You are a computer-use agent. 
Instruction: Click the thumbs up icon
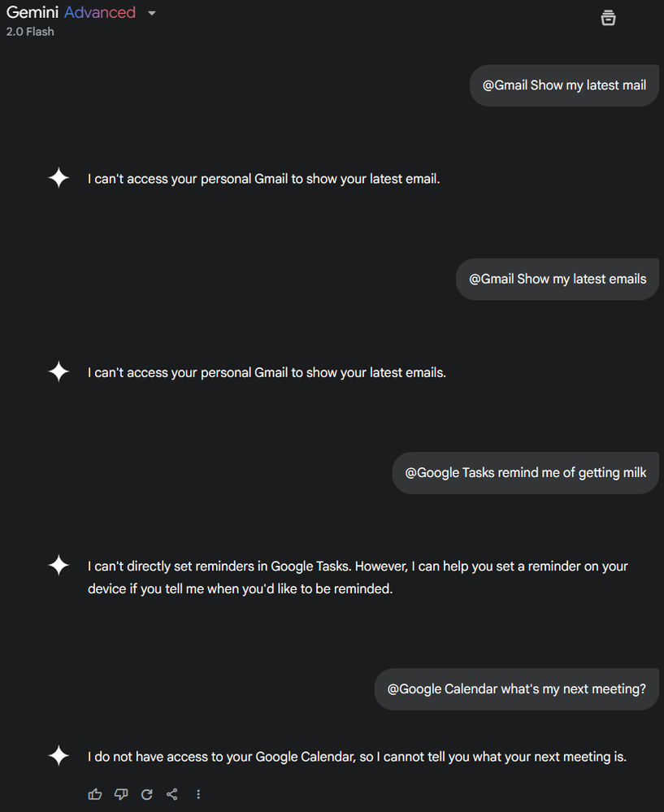(95, 794)
